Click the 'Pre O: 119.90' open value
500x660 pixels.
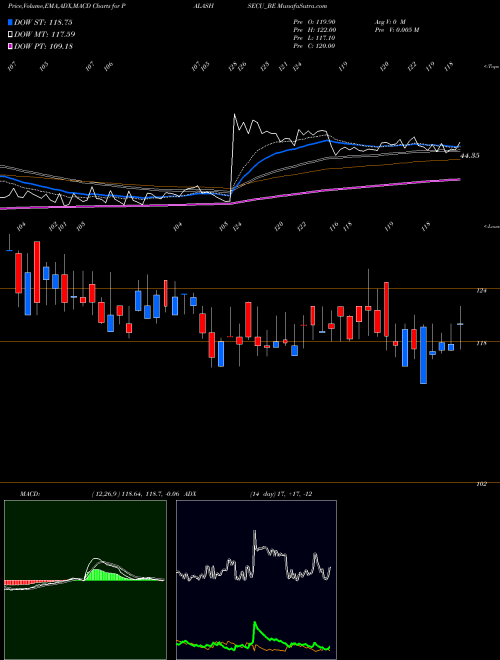coord(314,22)
